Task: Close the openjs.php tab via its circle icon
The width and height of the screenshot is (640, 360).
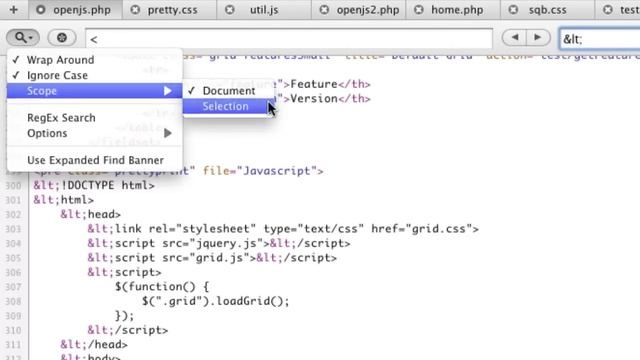Action: tap(40, 9)
